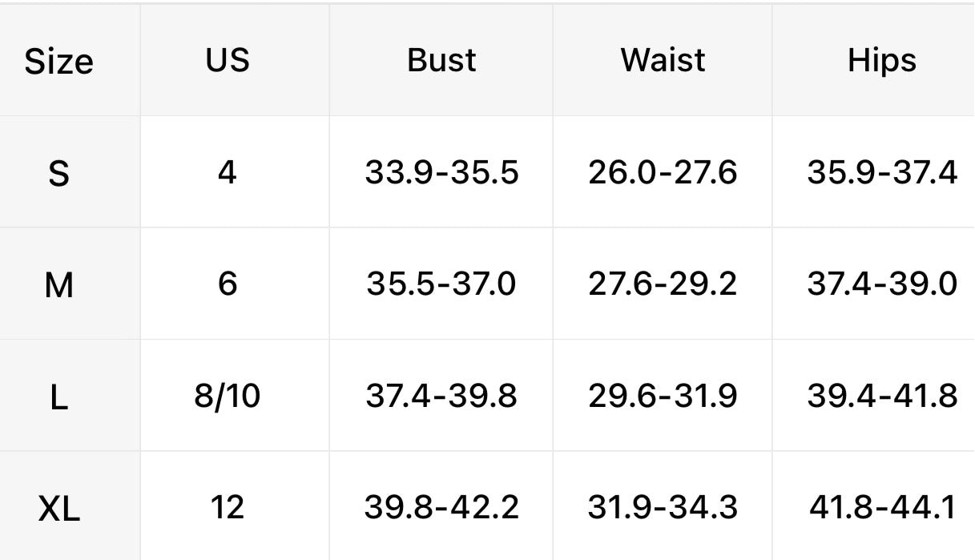The width and height of the screenshot is (975, 560).
Task: Click bust measurement 33.9-35.5
Action: point(441,171)
